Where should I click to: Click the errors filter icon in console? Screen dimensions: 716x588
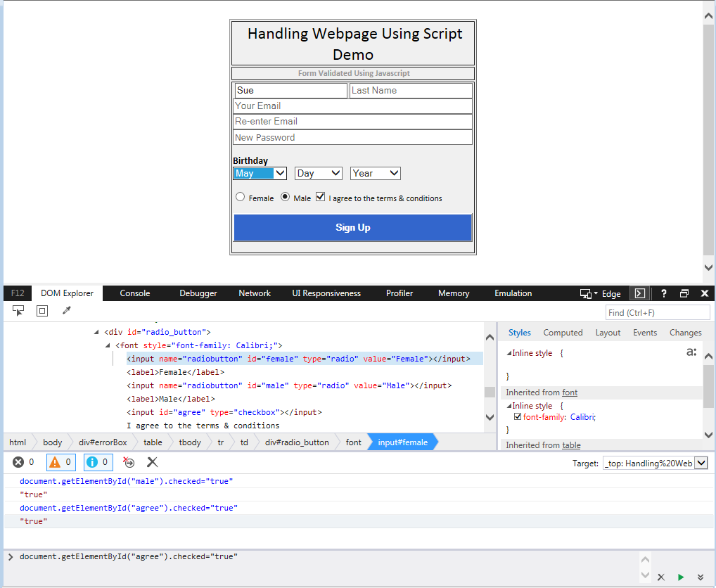coord(18,463)
